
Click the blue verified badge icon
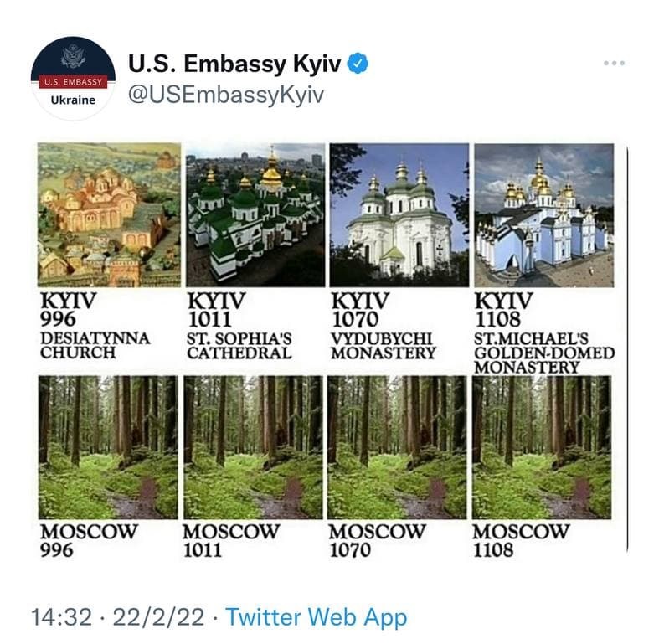[x=358, y=64]
